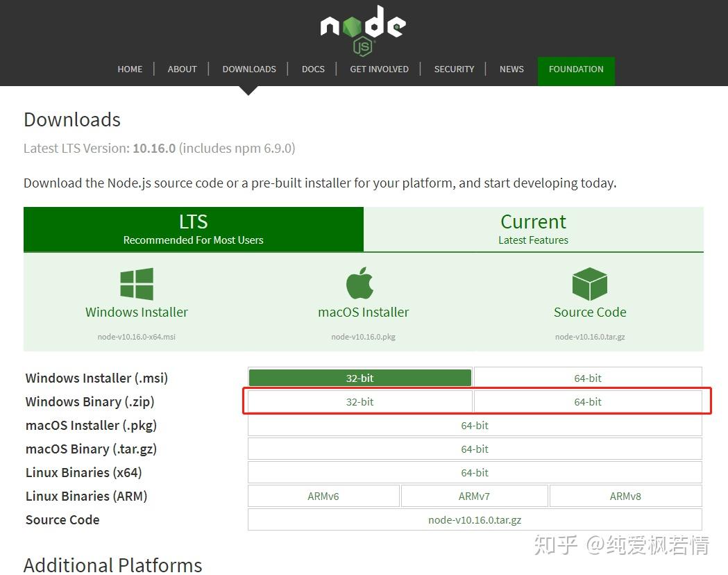Image resolution: width=728 pixels, height=575 pixels.
Task: Open the ABOUT page
Action: point(182,69)
